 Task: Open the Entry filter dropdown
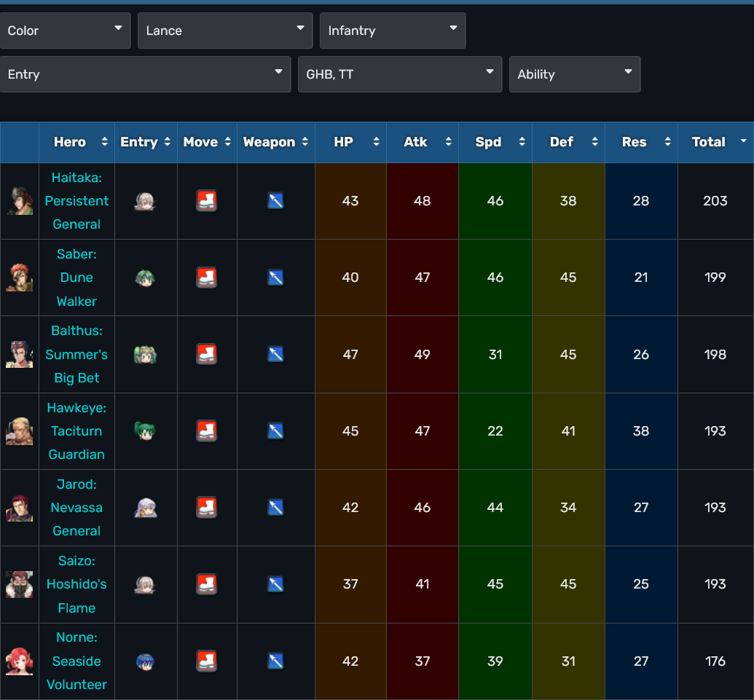click(x=145, y=74)
